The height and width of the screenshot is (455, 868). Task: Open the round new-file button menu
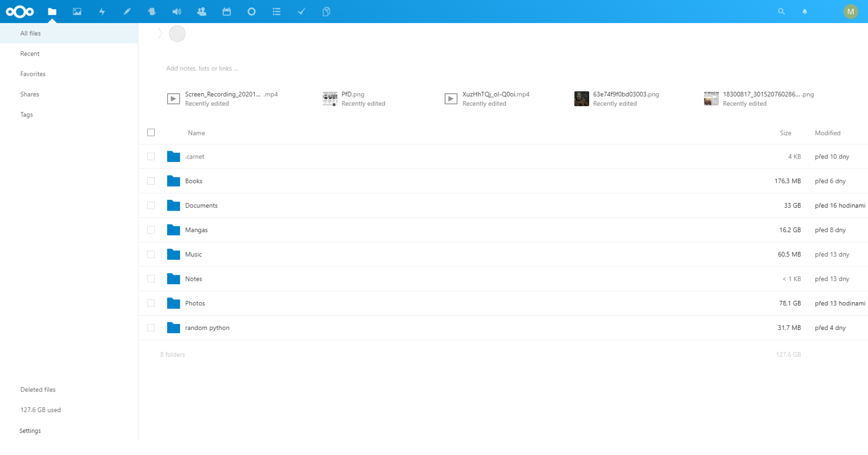pos(177,34)
